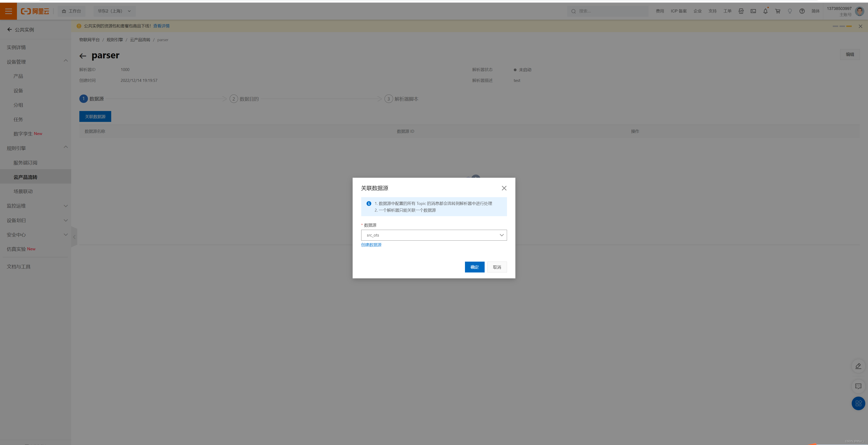Viewport: 868px width, 445px height.
Task: Open the hamburger navigation menu
Action: coord(8,11)
